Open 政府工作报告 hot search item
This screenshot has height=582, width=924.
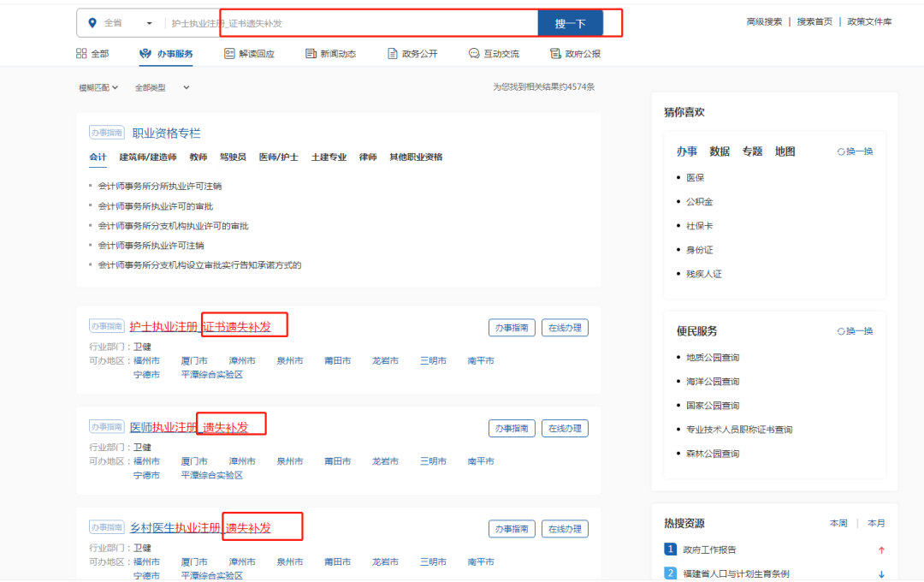coord(709,549)
